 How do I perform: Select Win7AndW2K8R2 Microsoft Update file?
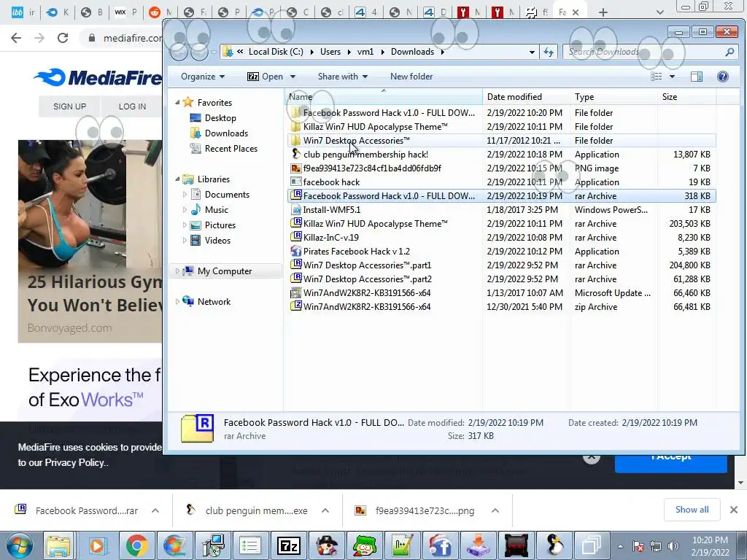pyautogui.click(x=501, y=293)
